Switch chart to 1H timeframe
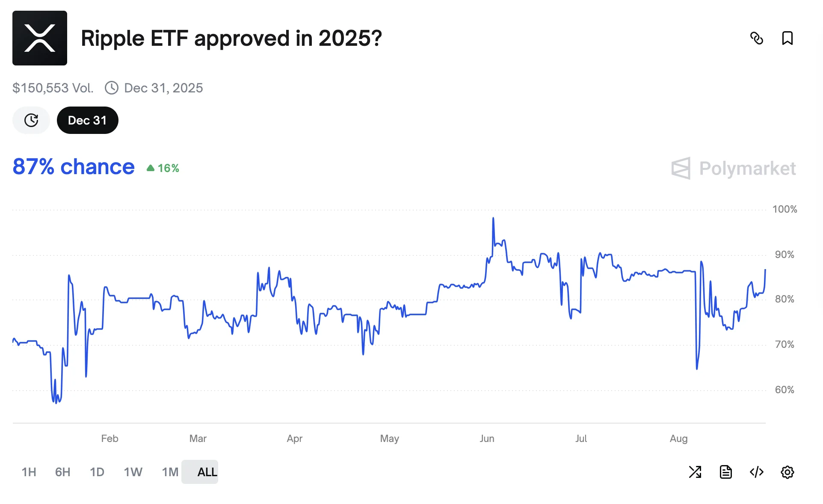The width and height of the screenshot is (823, 504). coord(28,472)
